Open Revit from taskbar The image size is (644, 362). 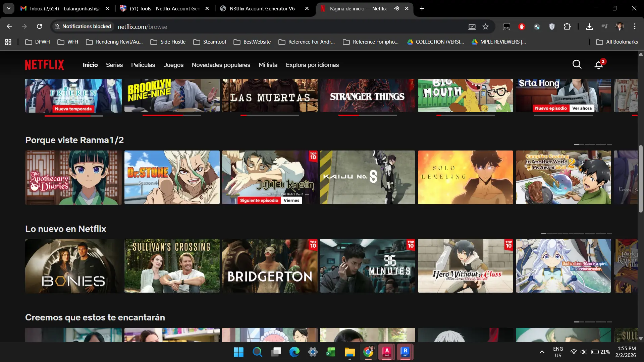(405, 352)
